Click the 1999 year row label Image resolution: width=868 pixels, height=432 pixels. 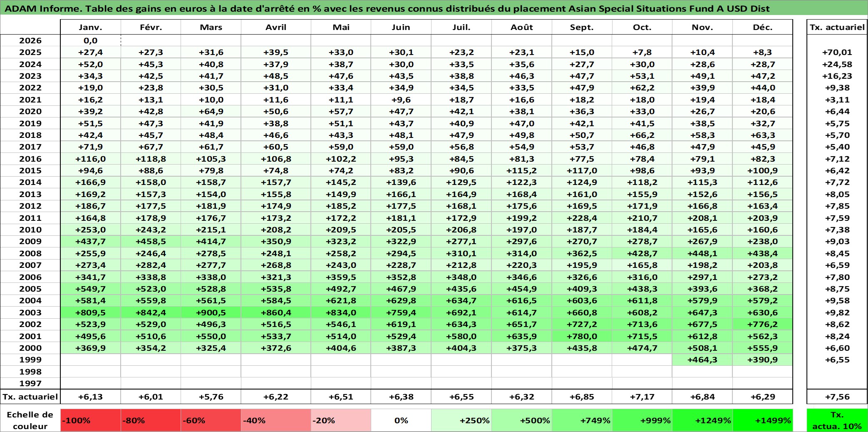tap(30, 360)
